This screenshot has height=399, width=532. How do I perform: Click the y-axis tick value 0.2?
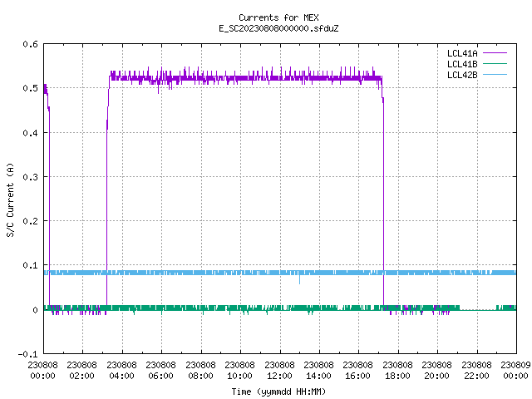point(30,221)
